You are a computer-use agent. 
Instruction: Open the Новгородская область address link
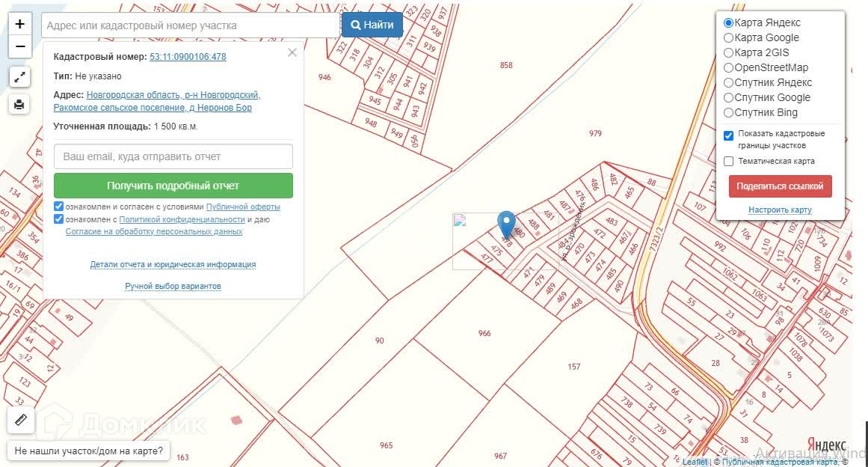(157, 101)
